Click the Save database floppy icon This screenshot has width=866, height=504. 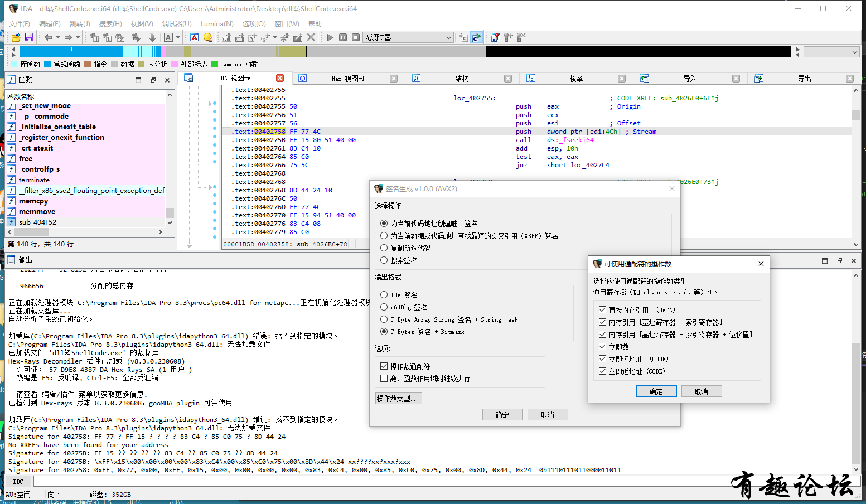[x=30, y=37]
